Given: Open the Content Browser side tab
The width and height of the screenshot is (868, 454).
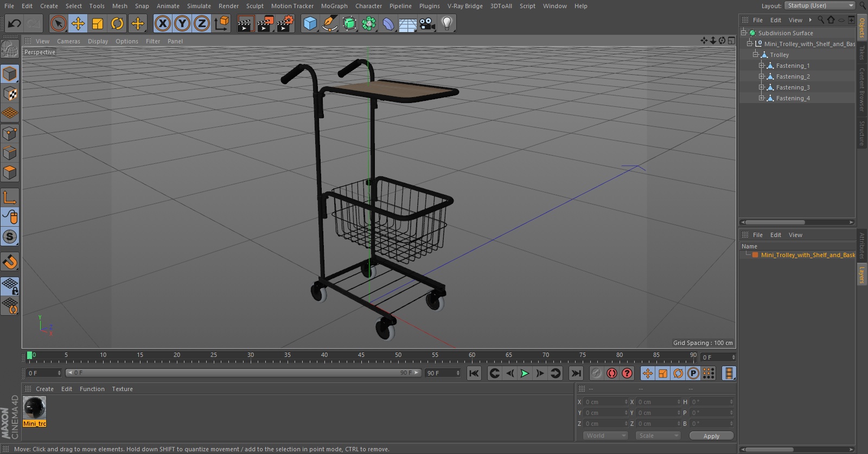Looking at the screenshot, I should 861,89.
